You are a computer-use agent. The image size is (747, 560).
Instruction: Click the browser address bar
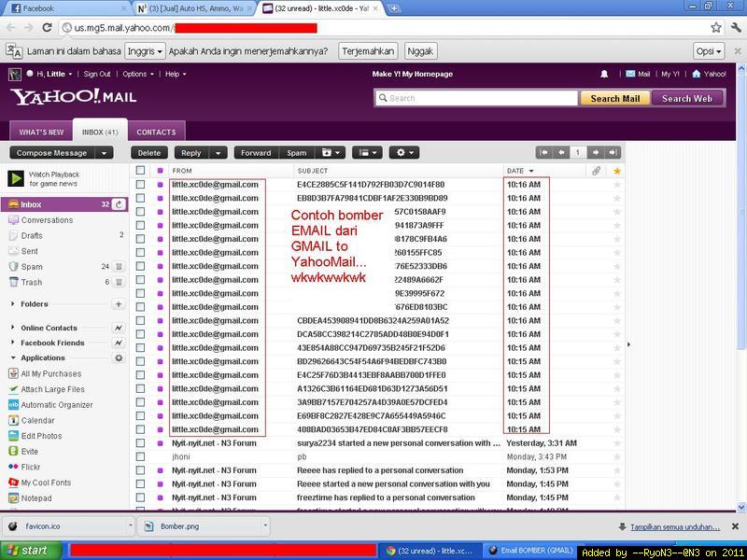coord(384,28)
